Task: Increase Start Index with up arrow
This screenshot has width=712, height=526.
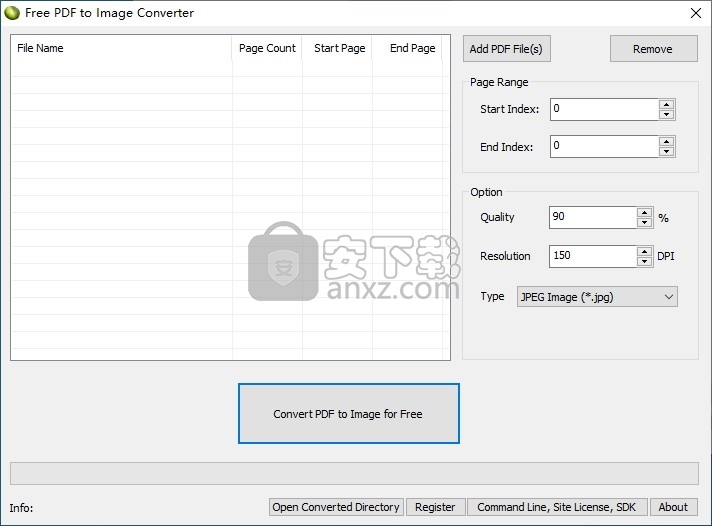Action: tap(667, 104)
